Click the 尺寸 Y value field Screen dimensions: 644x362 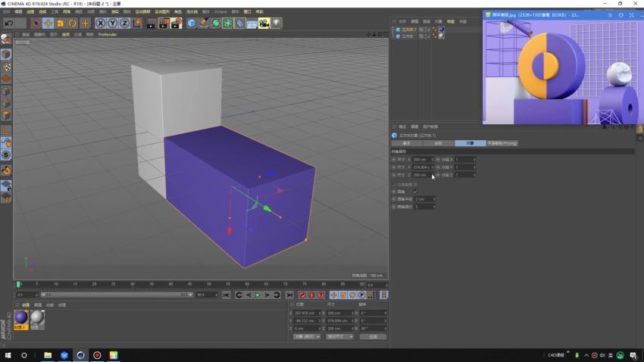(423, 167)
